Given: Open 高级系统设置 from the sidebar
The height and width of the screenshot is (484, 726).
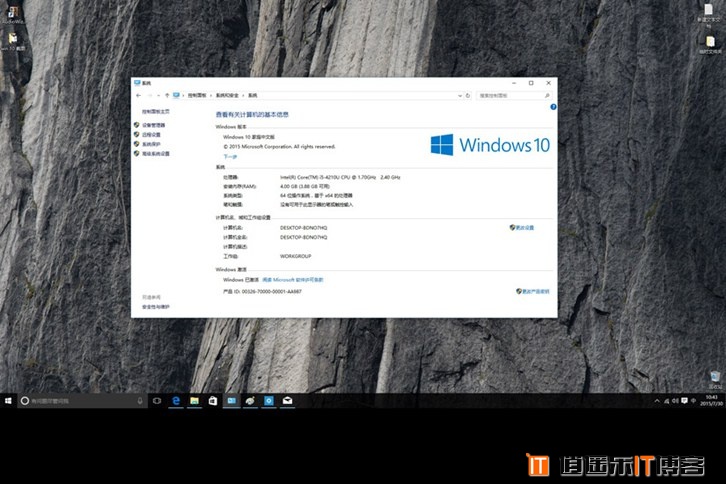Looking at the screenshot, I should (x=156, y=154).
